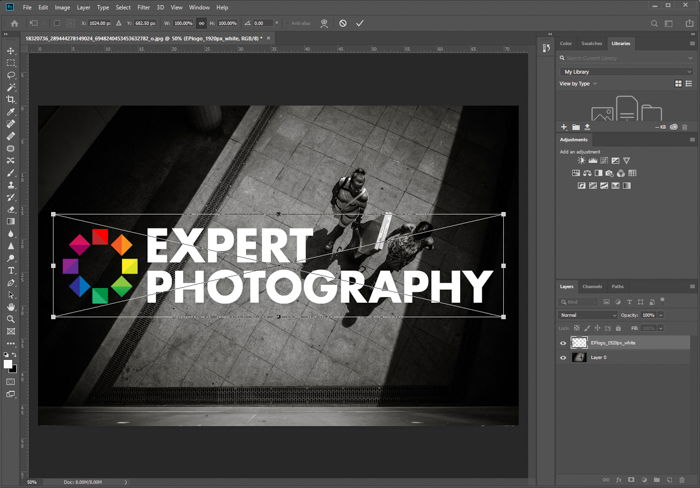Toggle visibility of Layer 0
Image resolution: width=700 pixels, height=488 pixels.
pos(563,357)
